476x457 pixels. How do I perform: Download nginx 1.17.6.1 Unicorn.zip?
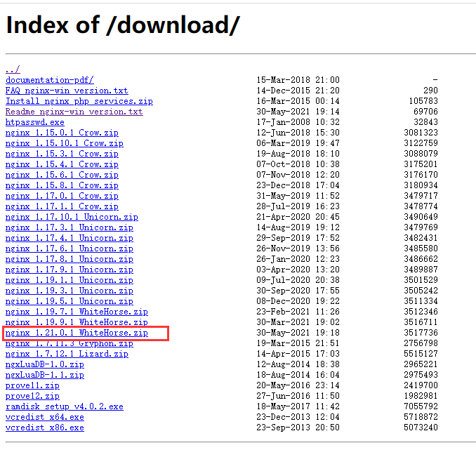click(70, 249)
